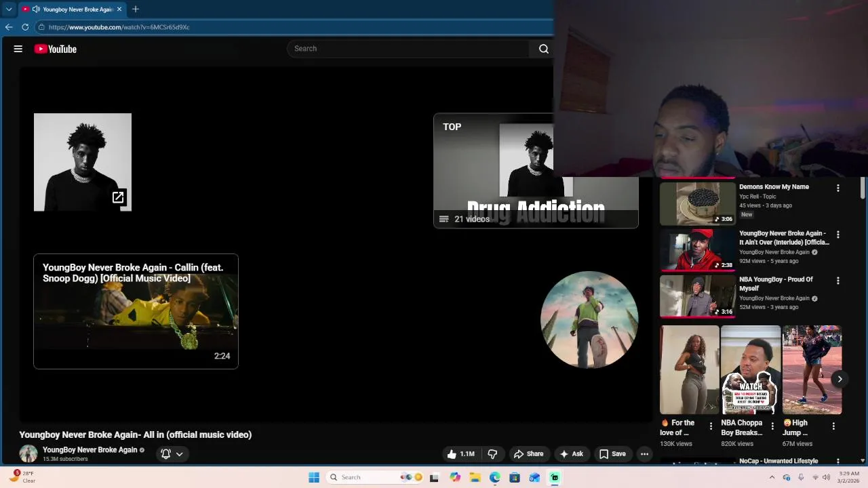The width and height of the screenshot is (868, 488).
Task: Open Proud Of Myself video thumbnail
Action: point(698,296)
